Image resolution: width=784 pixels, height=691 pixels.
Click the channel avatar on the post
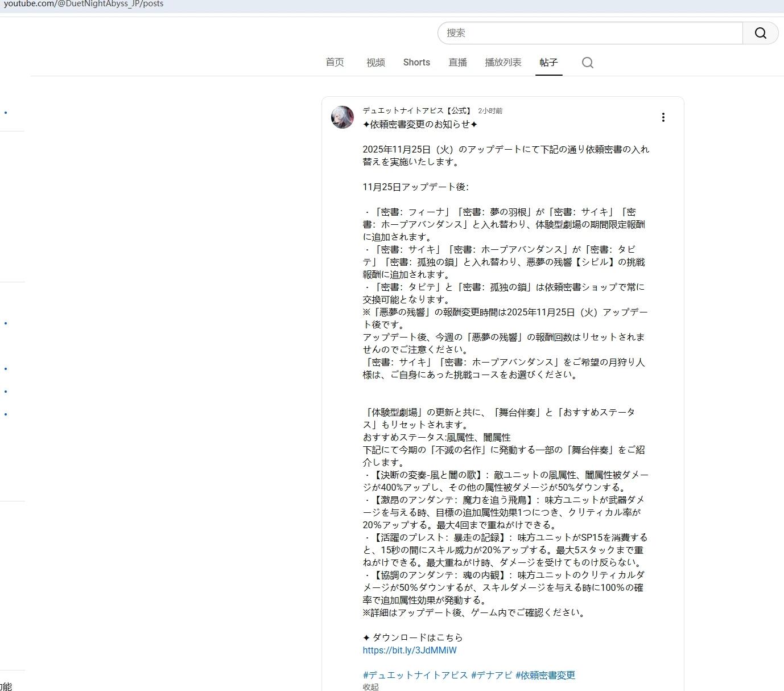[343, 117]
